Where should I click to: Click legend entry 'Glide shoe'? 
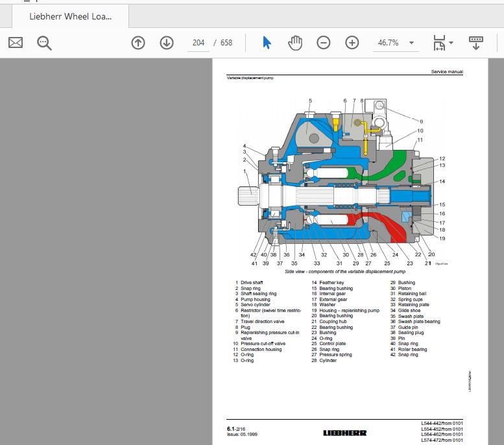[x=409, y=311]
